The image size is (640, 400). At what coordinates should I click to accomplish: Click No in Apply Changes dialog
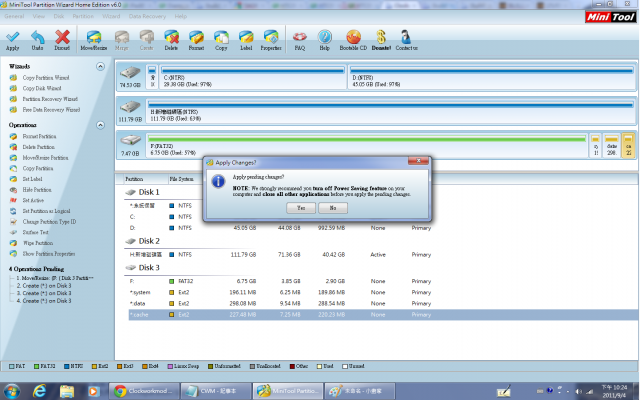(333, 208)
